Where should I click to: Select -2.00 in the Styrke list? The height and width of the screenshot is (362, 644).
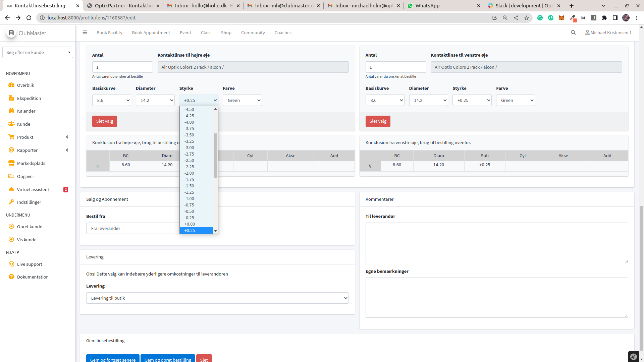[x=190, y=173]
